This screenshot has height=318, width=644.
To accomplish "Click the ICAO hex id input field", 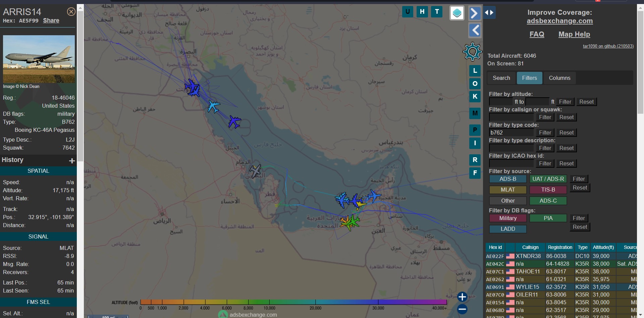I will (x=511, y=163).
